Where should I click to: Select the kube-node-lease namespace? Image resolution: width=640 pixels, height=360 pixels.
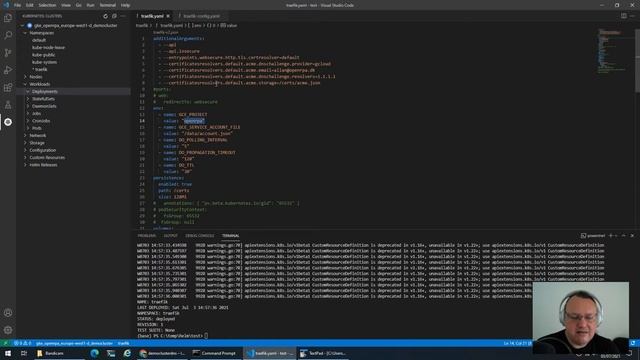click(x=48, y=47)
